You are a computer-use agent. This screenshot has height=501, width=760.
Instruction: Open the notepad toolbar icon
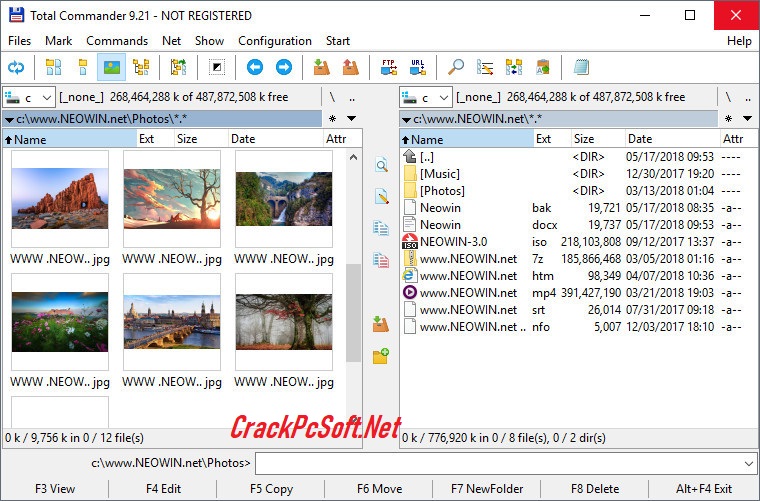[581, 67]
